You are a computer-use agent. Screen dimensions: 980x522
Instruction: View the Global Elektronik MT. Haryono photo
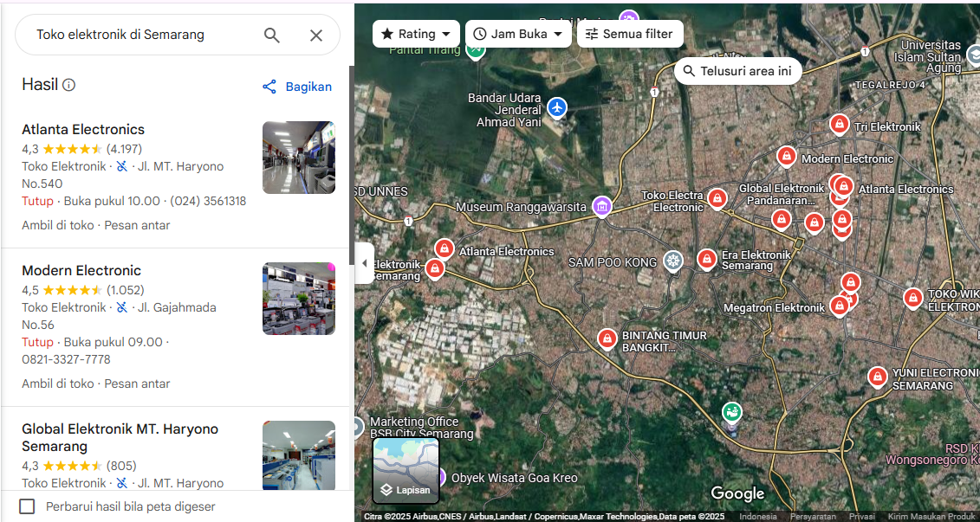299,456
